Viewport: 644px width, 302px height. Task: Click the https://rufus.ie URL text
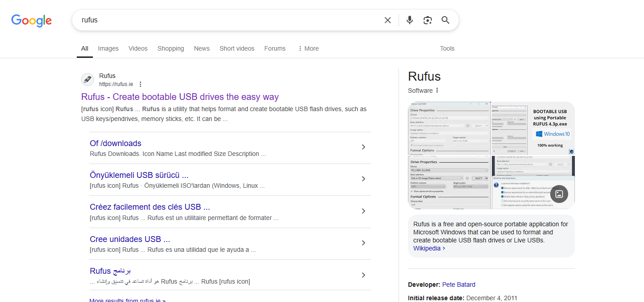click(116, 84)
